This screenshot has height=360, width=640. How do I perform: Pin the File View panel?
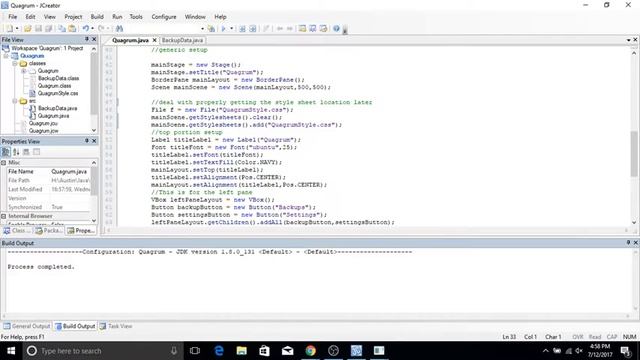coord(87,39)
